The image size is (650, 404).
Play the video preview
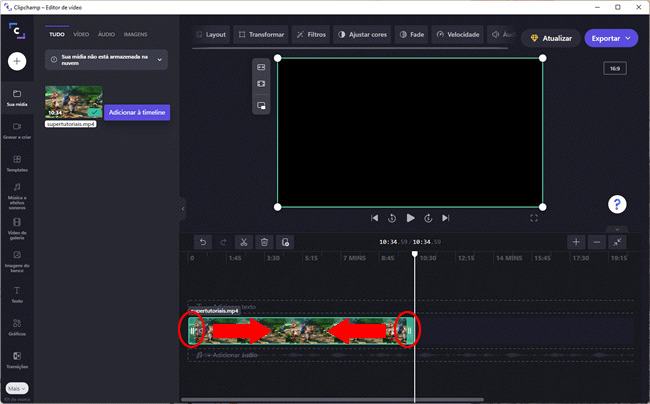point(410,217)
